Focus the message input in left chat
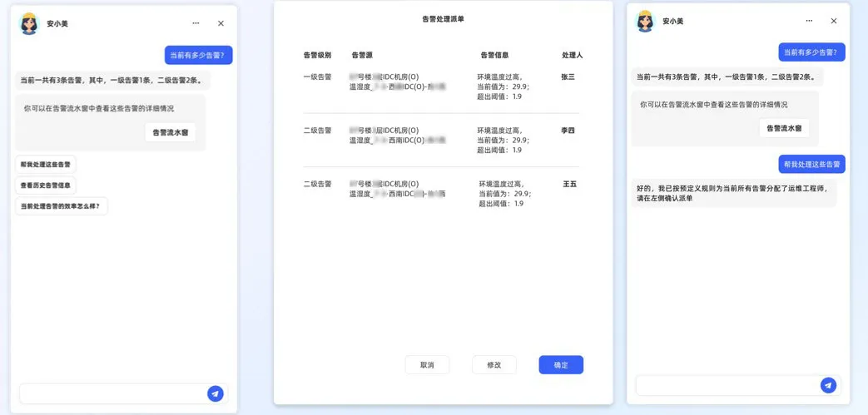Screen dimensions: 868x415 click(112, 393)
